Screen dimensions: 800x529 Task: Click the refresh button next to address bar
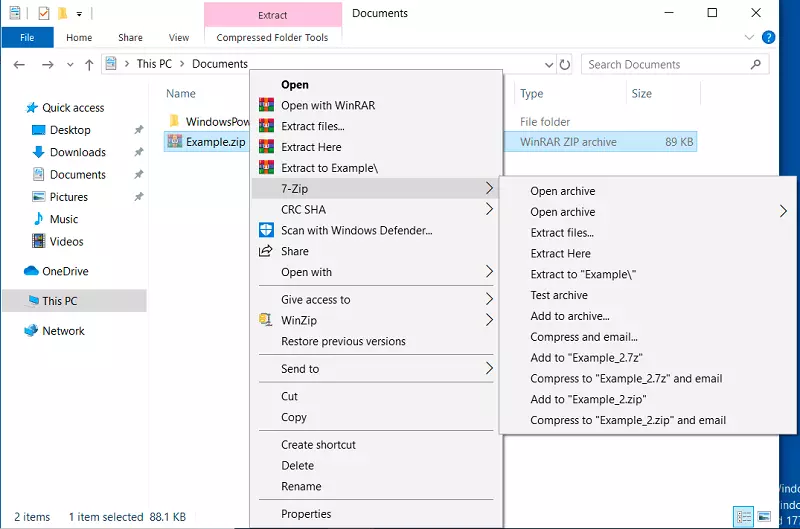point(565,65)
